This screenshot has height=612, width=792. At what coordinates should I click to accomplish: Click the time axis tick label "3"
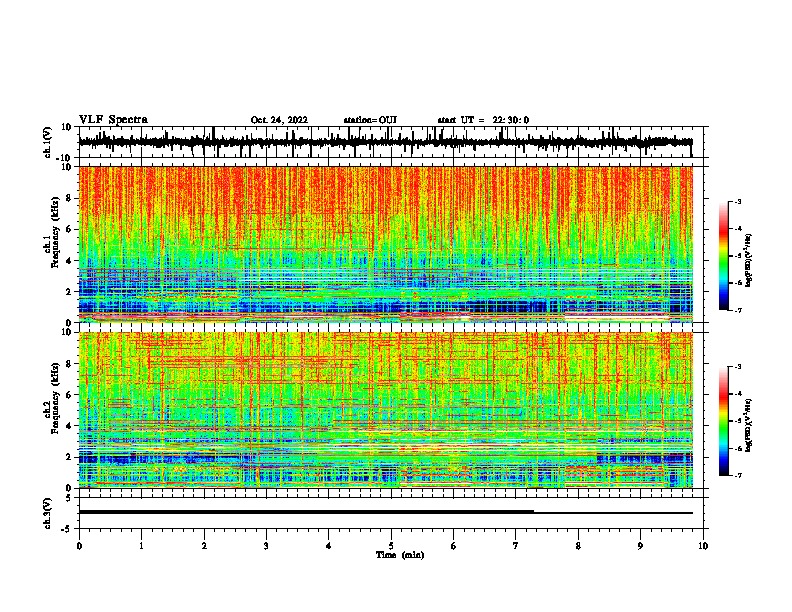(x=266, y=546)
